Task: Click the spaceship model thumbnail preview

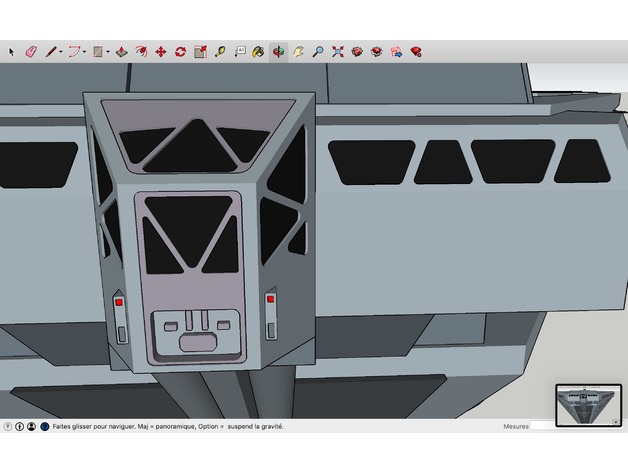Action: (589, 405)
